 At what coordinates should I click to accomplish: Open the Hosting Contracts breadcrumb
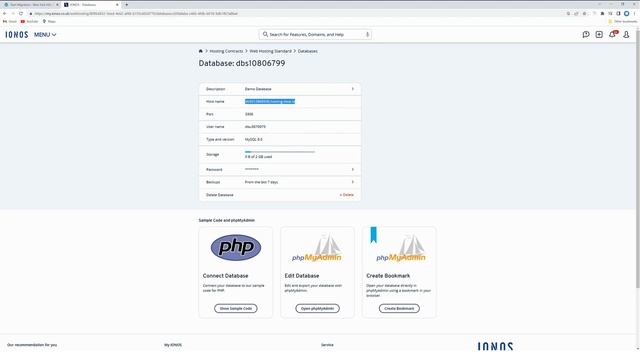coord(226,51)
